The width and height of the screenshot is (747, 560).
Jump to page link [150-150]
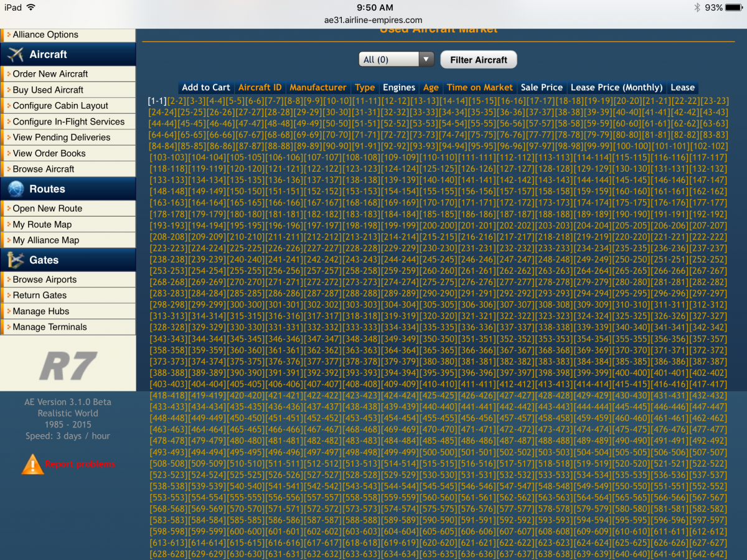pos(246,192)
